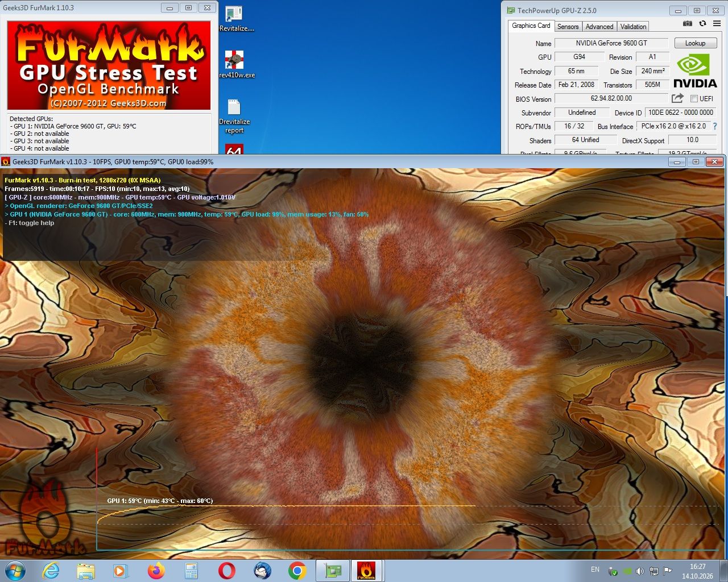Click the Bus Interface field PCIe x16 2.0
This screenshot has width=728, height=582.
pos(673,126)
